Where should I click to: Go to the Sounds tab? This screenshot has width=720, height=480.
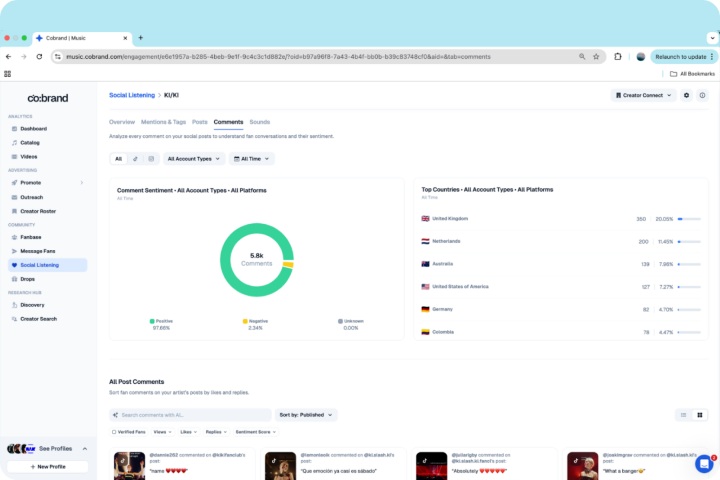tap(260, 122)
